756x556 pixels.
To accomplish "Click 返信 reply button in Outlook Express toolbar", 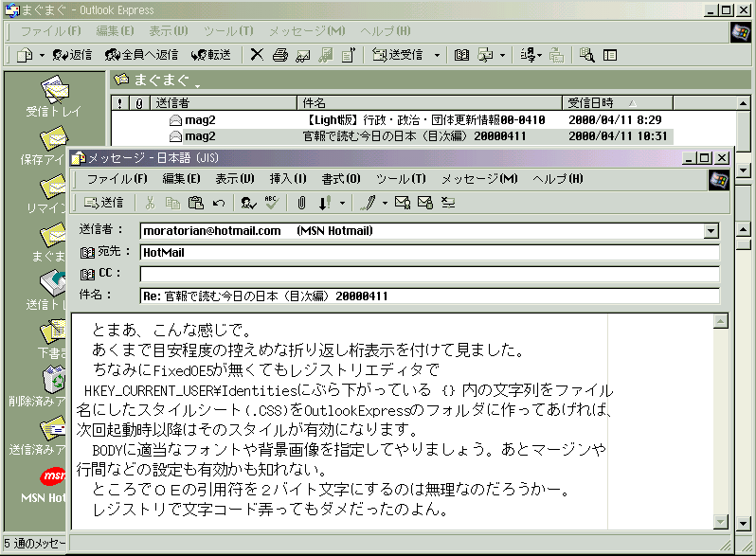I will [72, 55].
